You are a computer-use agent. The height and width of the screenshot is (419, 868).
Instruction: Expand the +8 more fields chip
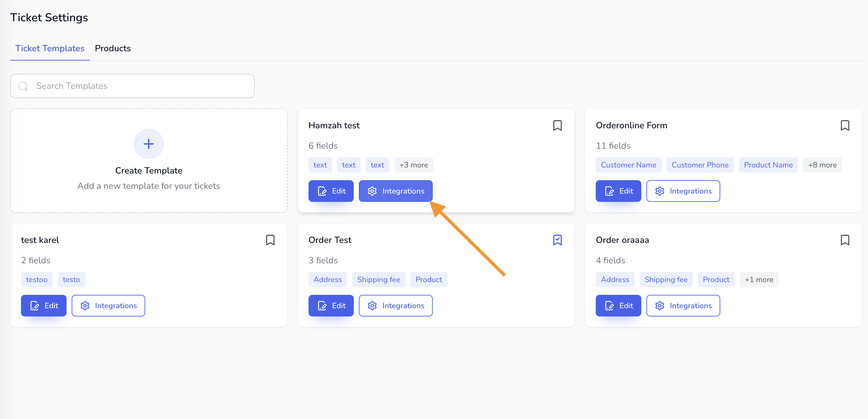tap(822, 165)
